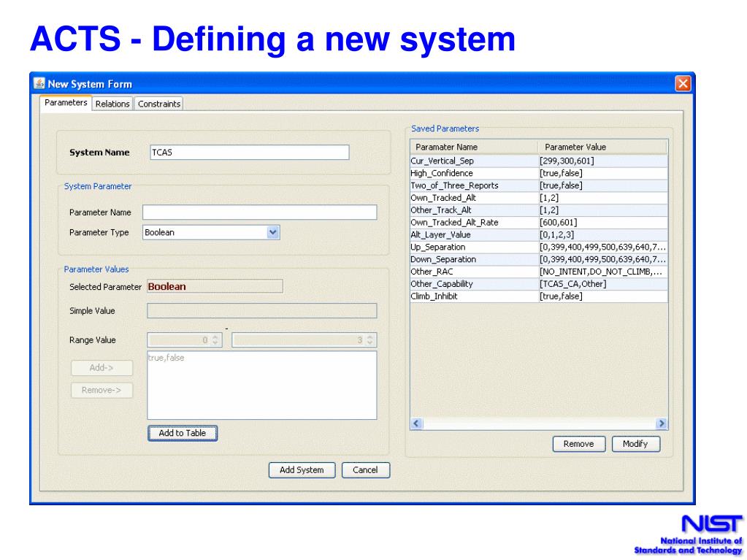Click the Java icon in title bar
747x560 pixels.
[39, 84]
